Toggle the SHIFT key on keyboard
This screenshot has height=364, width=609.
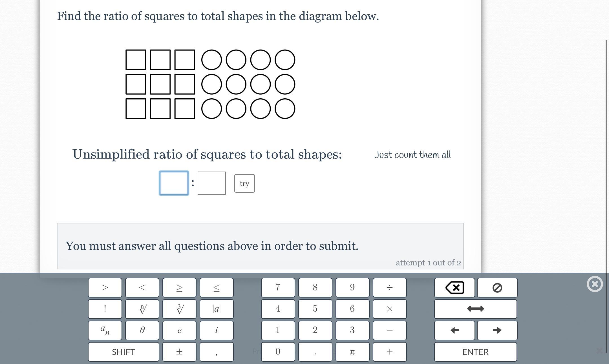point(123,352)
